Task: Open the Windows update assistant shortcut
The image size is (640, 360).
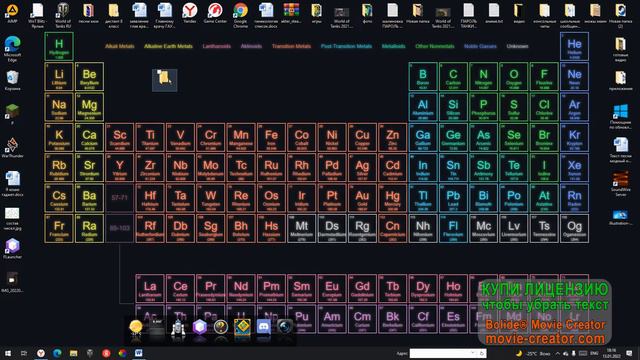Action: (620, 116)
